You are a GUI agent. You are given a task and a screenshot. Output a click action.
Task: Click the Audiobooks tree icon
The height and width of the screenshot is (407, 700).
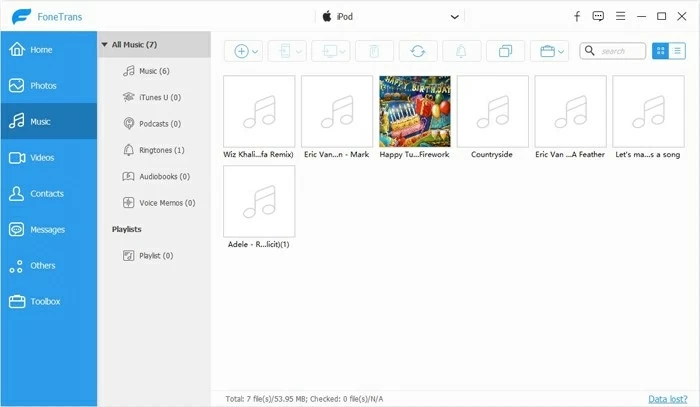click(x=129, y=176)
